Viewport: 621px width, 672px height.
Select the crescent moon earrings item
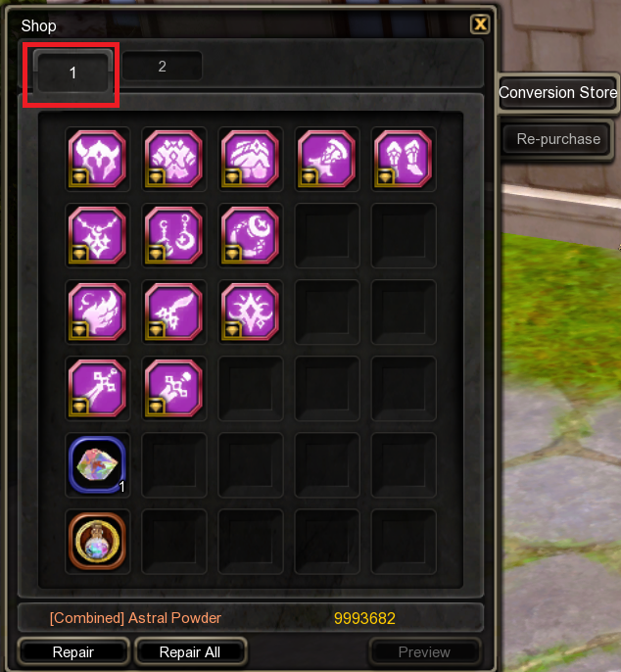click(x=173, y=235)
